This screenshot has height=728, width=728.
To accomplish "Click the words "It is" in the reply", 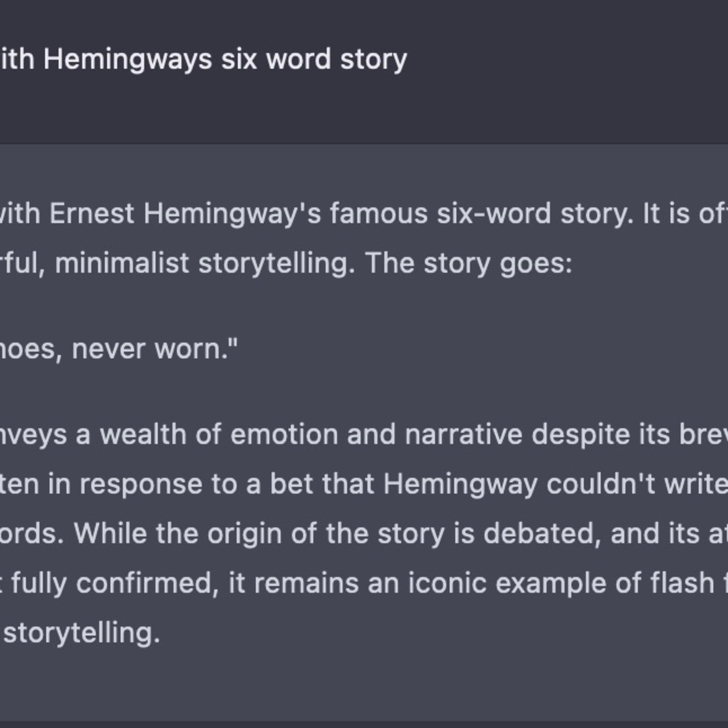I will [666, 214].
